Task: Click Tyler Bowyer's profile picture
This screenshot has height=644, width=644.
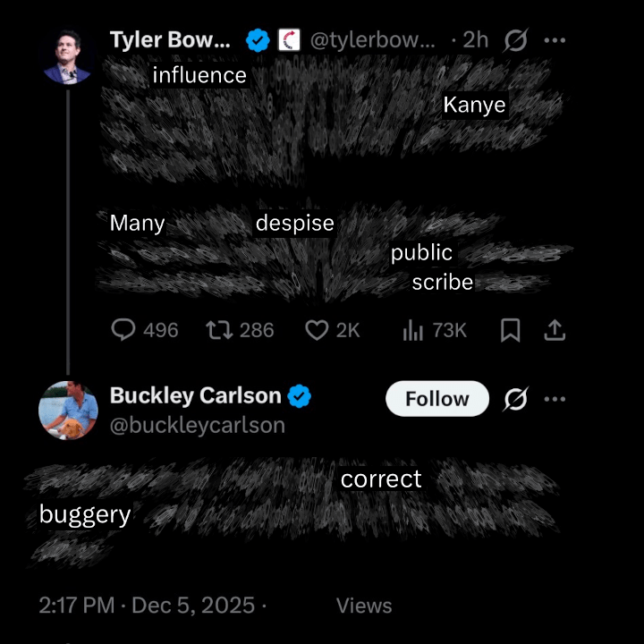Action: (x=67, y=57)
